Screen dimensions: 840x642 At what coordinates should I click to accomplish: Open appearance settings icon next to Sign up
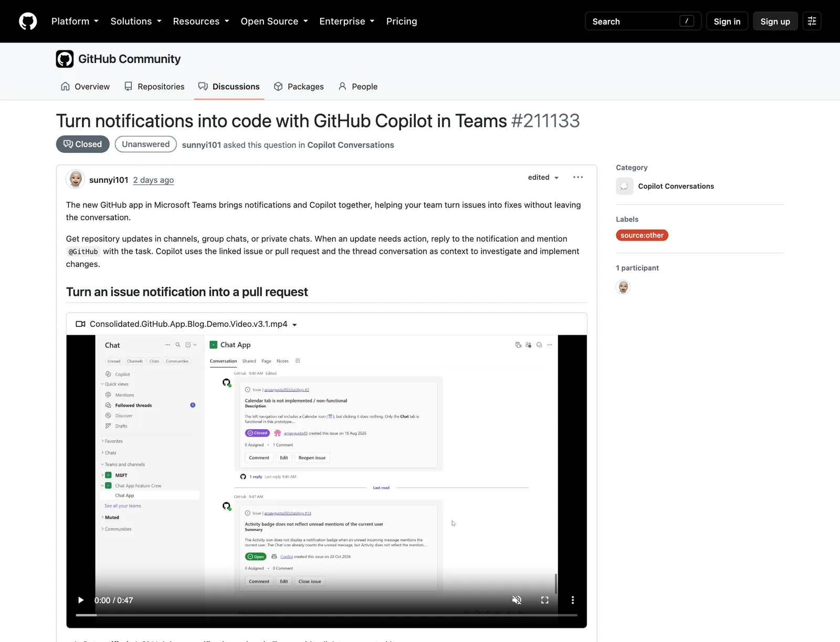pos(812,22)
